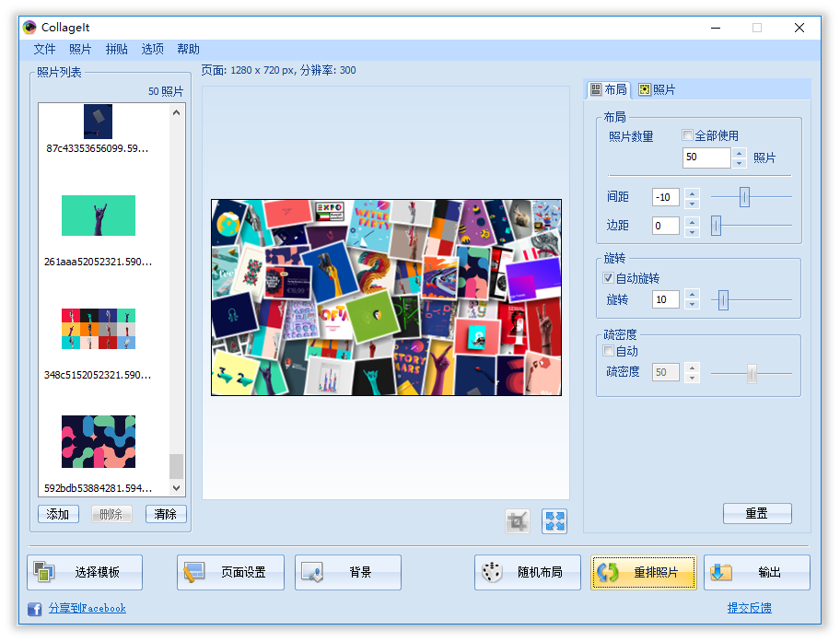Click 重排照片 to reshuffle photos
Screen dimensions: 840x642
(643, 572)
